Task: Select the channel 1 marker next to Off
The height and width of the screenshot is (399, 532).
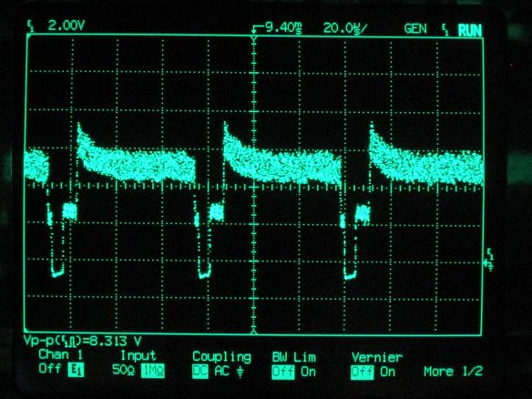Action: click(x=76, y=370)
